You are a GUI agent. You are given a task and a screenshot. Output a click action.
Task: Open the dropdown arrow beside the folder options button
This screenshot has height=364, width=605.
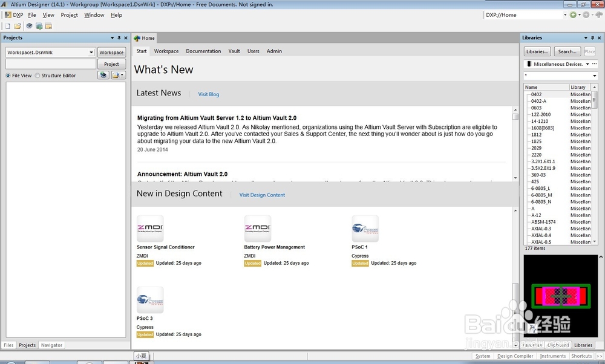pos(123,75)
